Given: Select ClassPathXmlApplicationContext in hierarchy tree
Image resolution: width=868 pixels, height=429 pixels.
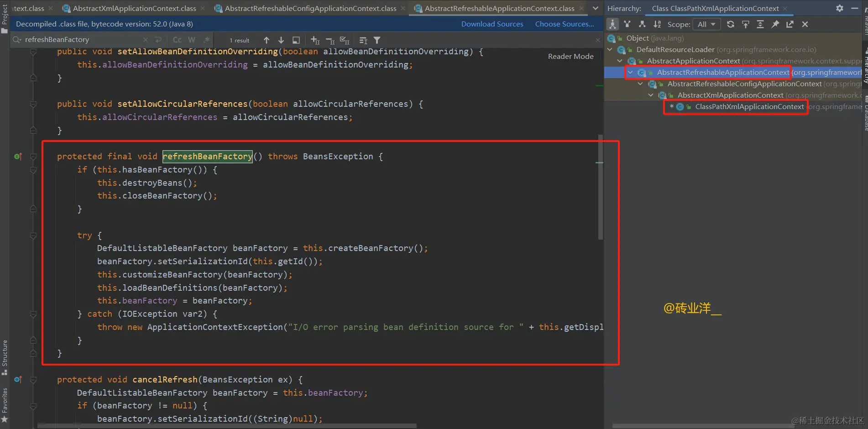Looking at the screenshot, I should [x=749, y=106].
